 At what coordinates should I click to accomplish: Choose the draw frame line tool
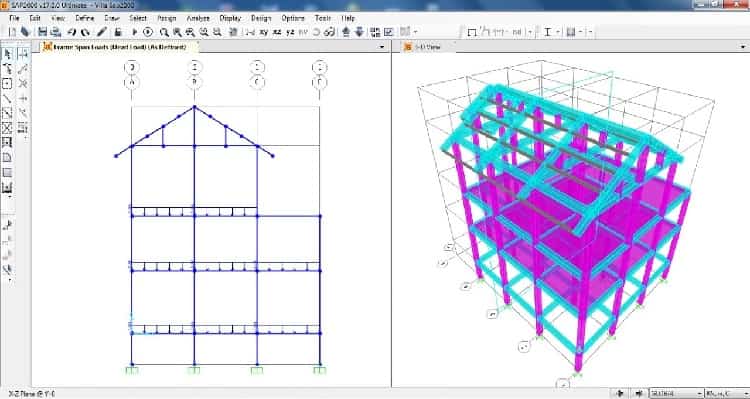(x=7, y=99)
